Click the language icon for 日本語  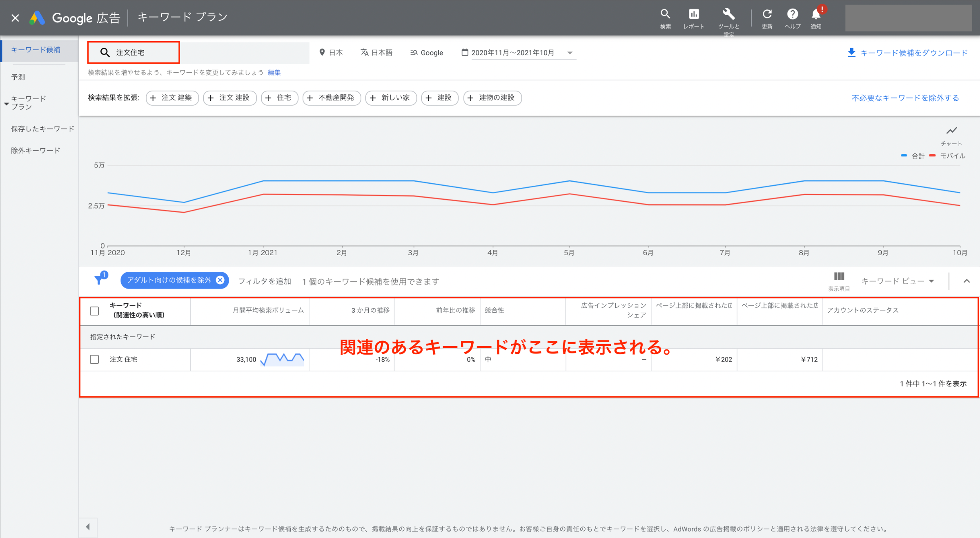pyautogui.click(x=364, y=52)
